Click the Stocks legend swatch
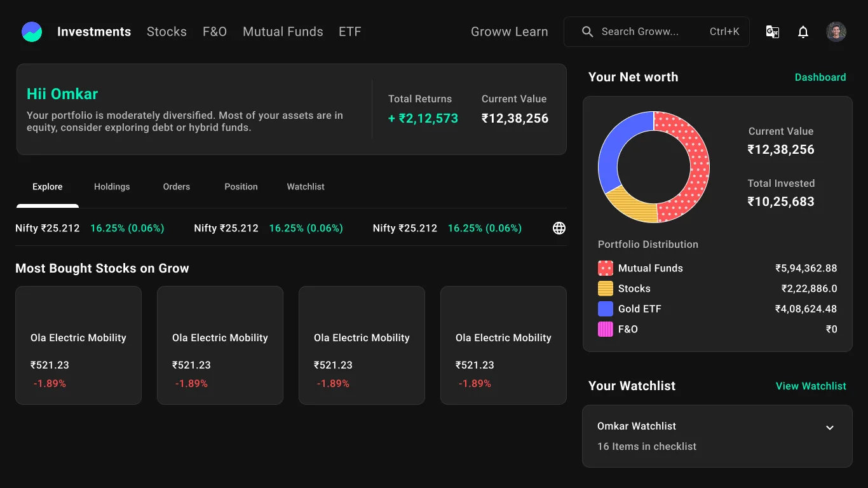The image size is (868, 488). point(606,288)
